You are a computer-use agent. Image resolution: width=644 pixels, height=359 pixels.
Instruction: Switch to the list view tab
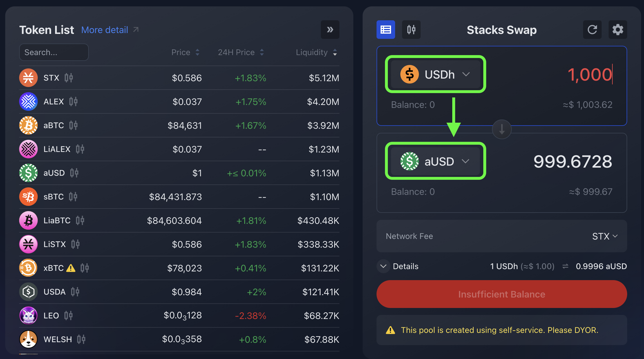(x=386, y=30)
